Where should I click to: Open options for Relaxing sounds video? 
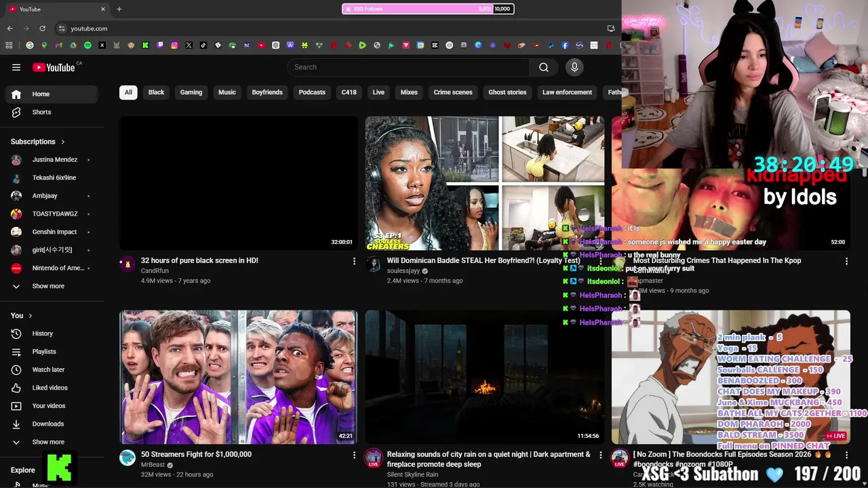coord(600,455)
